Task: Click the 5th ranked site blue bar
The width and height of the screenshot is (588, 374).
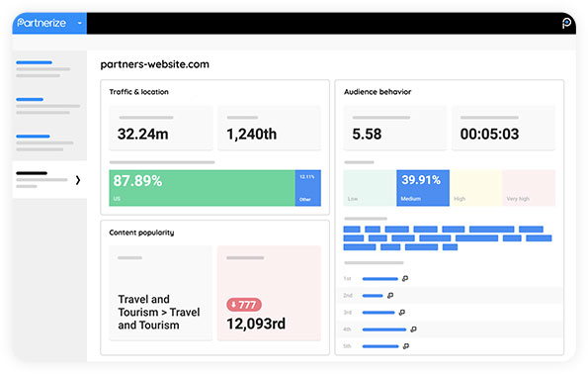Action: 380,346
